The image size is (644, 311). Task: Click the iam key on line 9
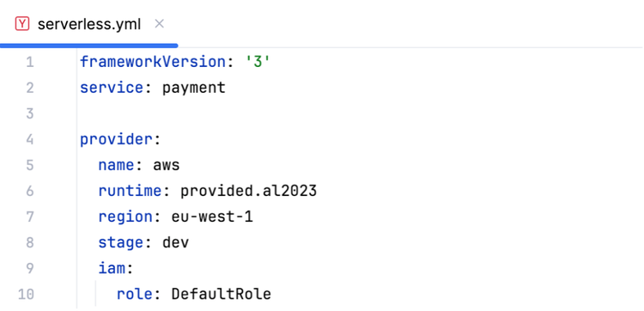[112, 268]
